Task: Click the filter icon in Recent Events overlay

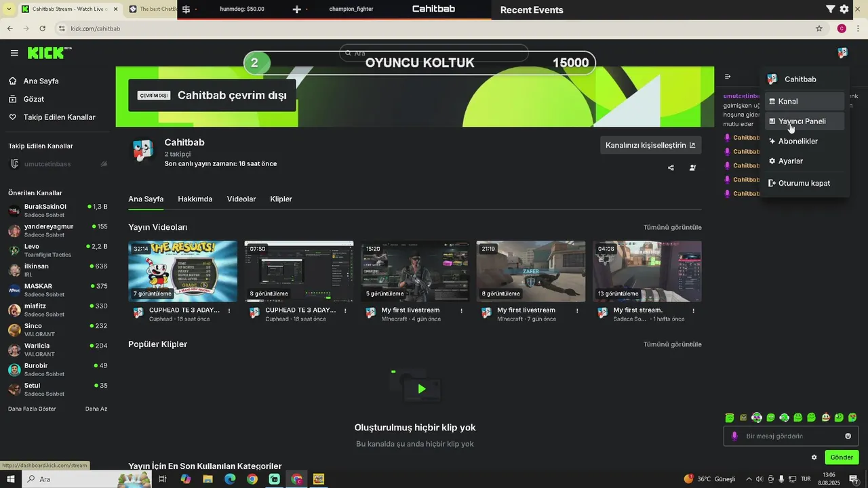Action: pos(831,9)
